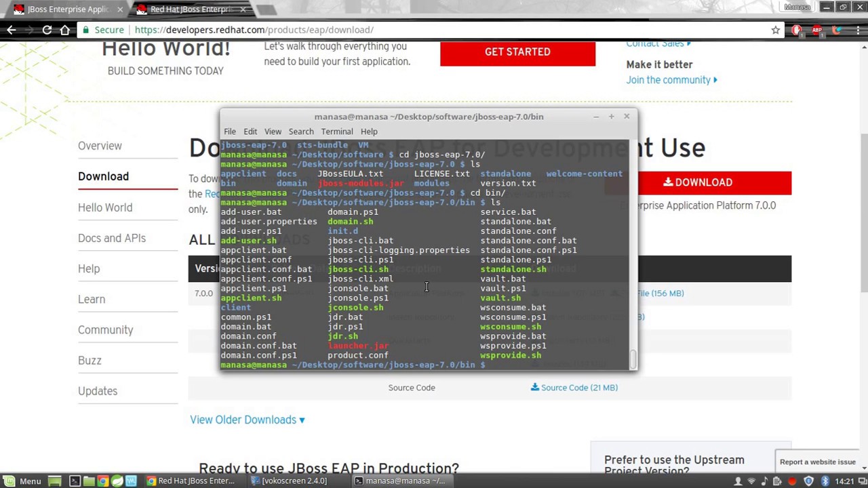
Task: Open the Terminal menu in terminal
Action: pyautogui.click(x=337, y=131)
